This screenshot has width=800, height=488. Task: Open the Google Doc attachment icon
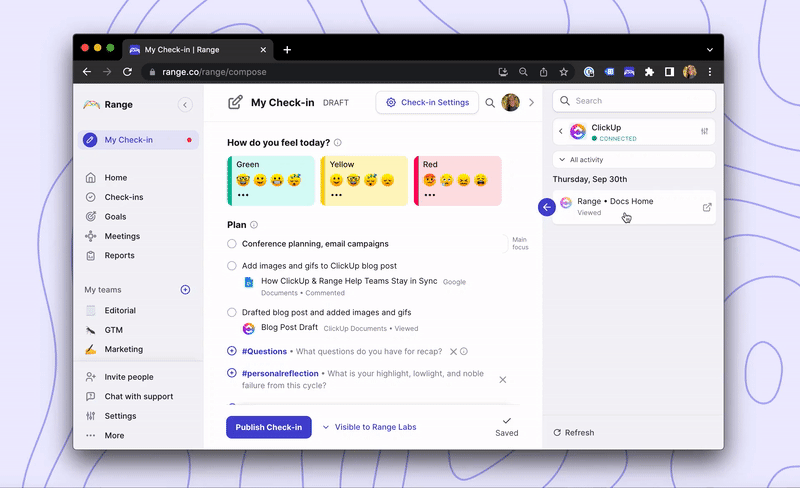(x=249, y=282)
